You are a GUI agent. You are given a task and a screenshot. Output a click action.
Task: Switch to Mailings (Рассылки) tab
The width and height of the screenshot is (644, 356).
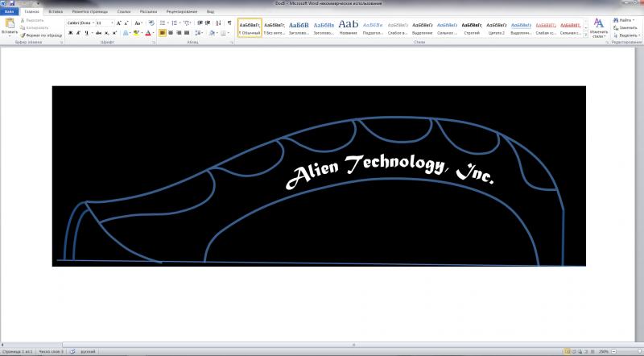148,11
